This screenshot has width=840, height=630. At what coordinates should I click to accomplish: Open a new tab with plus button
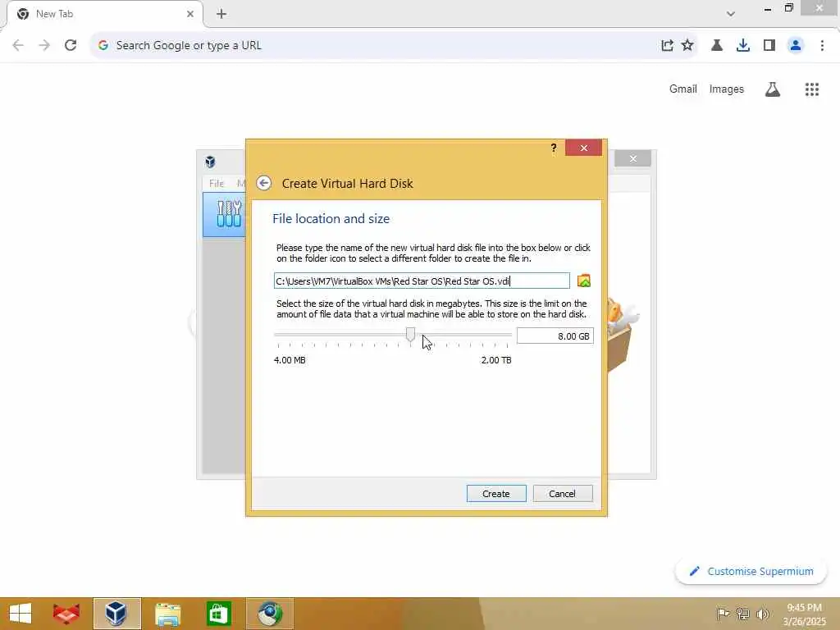pos(221,14)
